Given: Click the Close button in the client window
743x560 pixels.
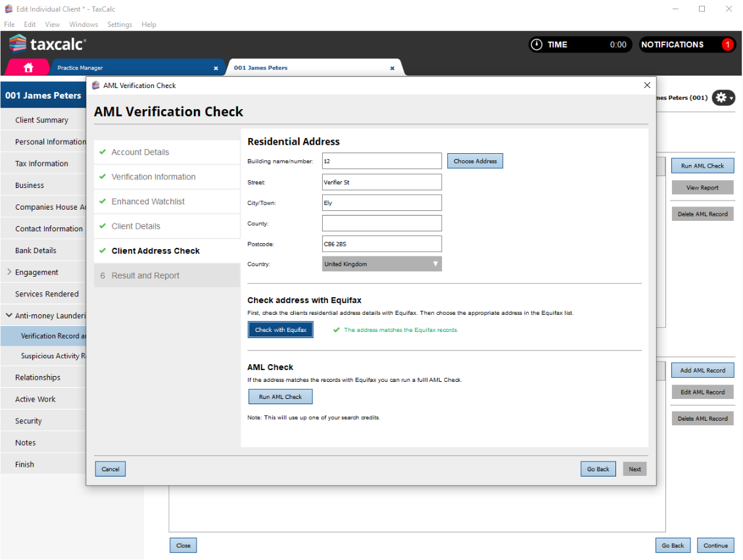Looking at the screenshot, I should pos(183,546).
